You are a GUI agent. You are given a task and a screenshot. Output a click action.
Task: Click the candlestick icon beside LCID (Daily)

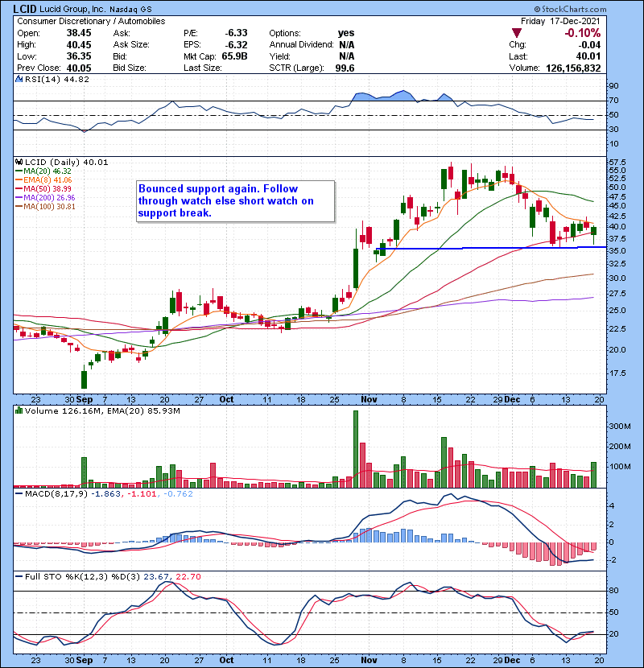(x=19, y=162)
